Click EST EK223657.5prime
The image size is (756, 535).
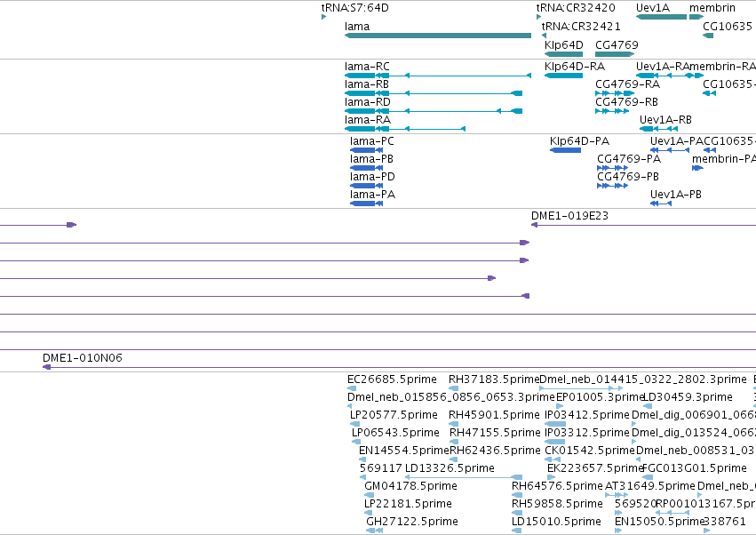click(552, 477)
